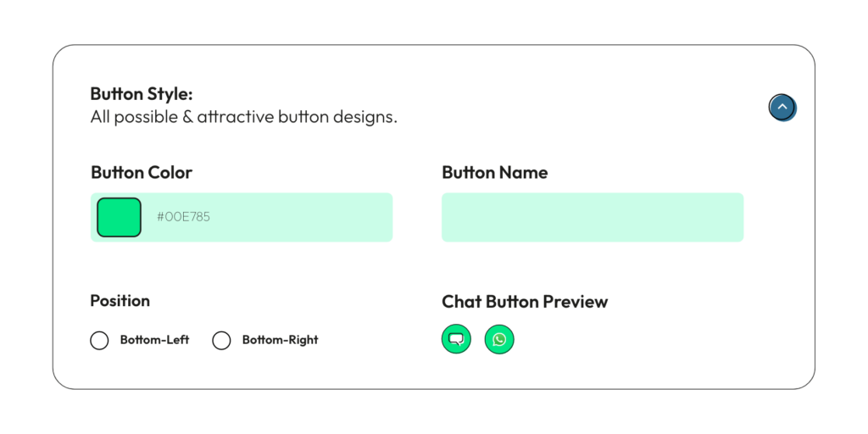Click the "Bottom-Right" option label
Viewport: 868px width, 434px height.
[x=280, y=340]
